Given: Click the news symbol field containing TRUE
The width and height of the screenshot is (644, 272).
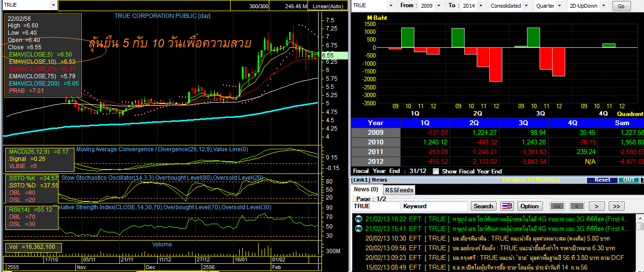Looking at the screenshot, I should pos(376,206).
